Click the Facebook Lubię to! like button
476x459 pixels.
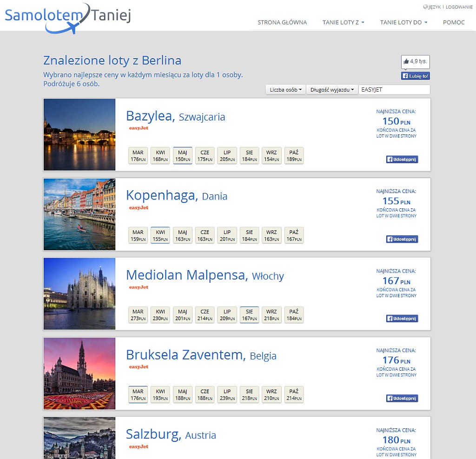415,76
